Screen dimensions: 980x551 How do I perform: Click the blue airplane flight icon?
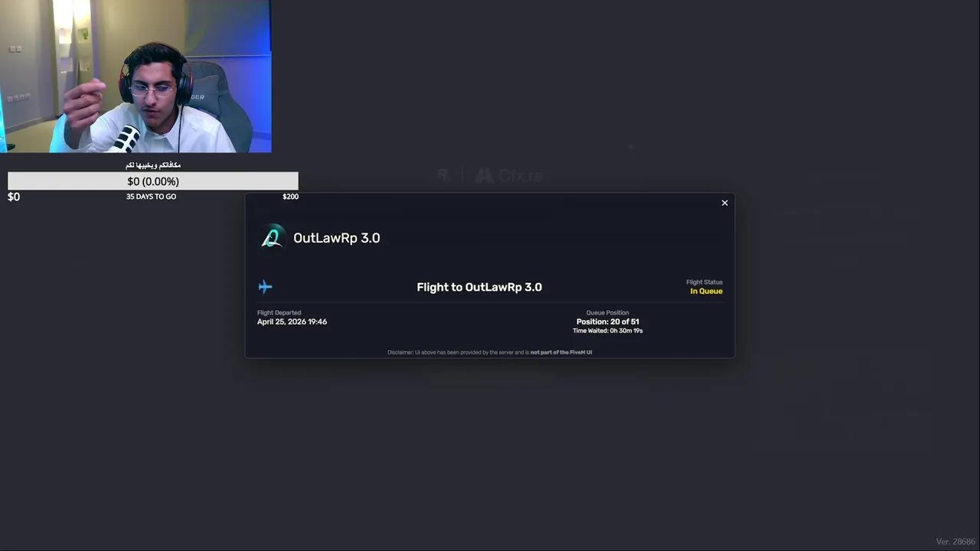pyautogui.click(x=265, y=287)
